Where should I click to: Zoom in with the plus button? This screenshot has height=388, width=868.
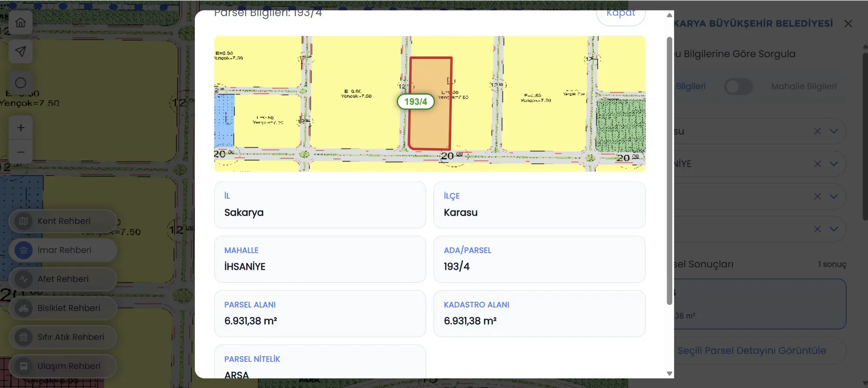coord(20,128)
